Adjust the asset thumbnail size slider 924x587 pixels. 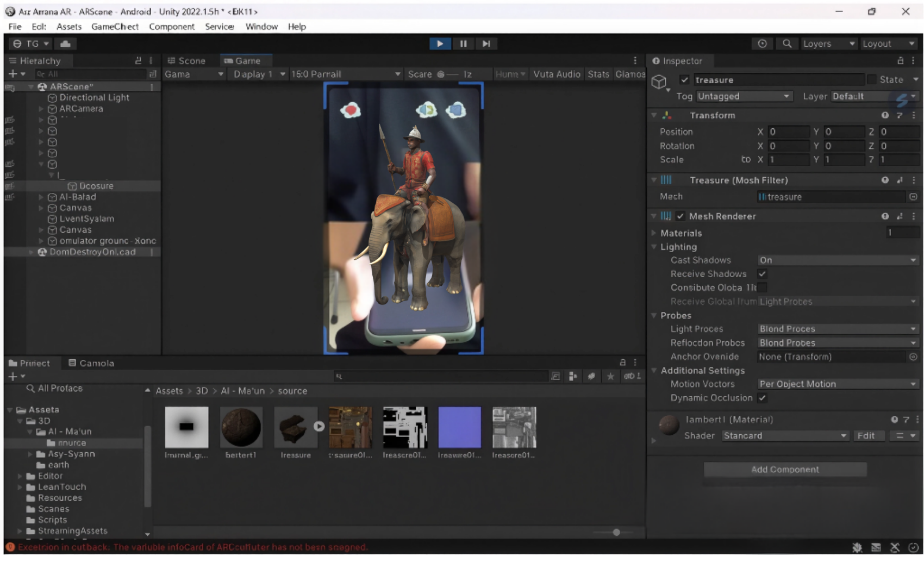pos(616,532)
